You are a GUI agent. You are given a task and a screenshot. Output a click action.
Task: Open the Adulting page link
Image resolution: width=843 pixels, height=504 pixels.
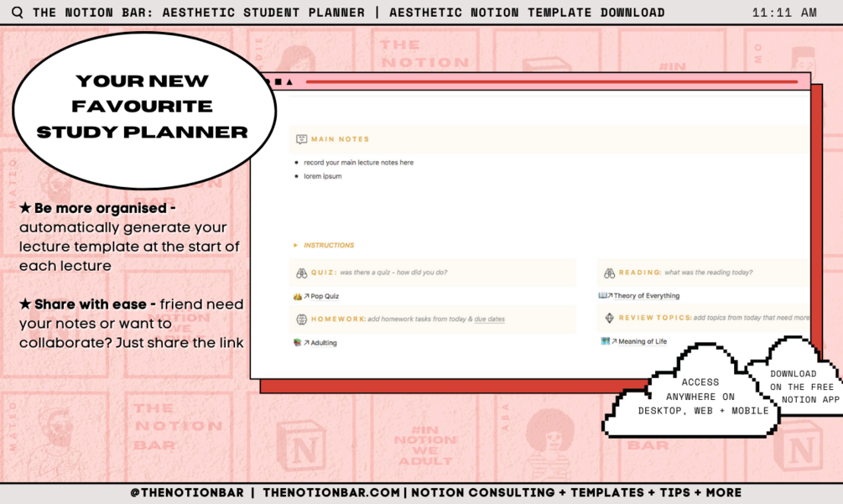click(x=324, y=343)
